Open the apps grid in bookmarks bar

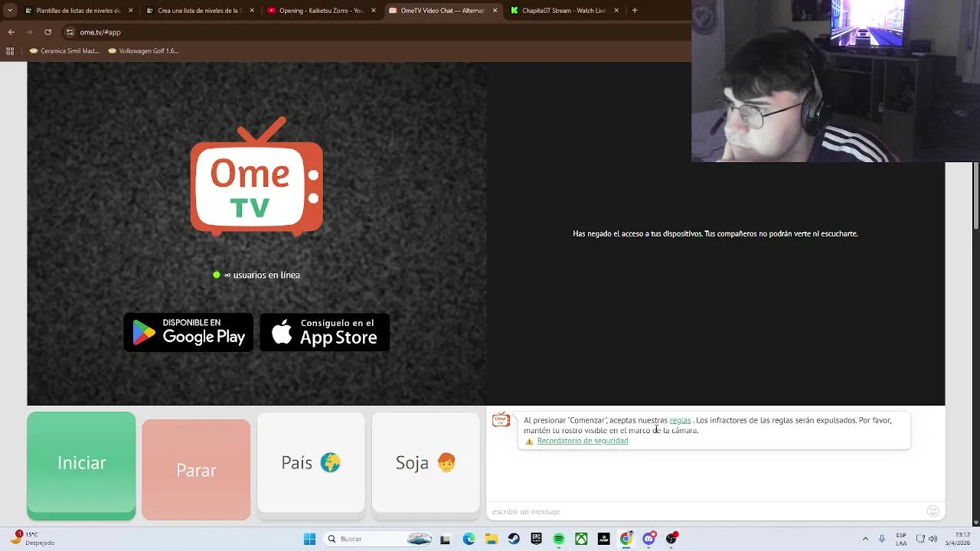pos(10,51)
